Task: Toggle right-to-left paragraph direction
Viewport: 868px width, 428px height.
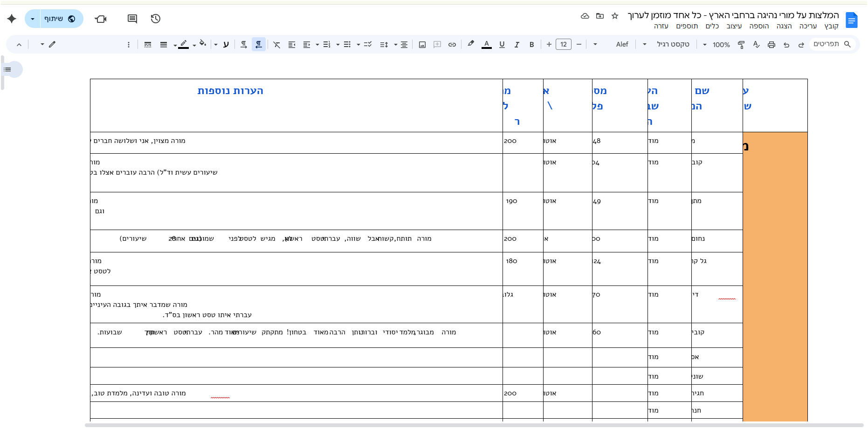Action: pos(258,45)
